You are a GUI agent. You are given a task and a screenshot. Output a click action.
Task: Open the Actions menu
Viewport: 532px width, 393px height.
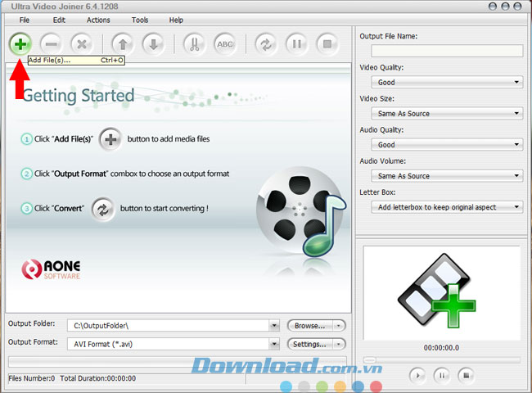pos(98,20)
